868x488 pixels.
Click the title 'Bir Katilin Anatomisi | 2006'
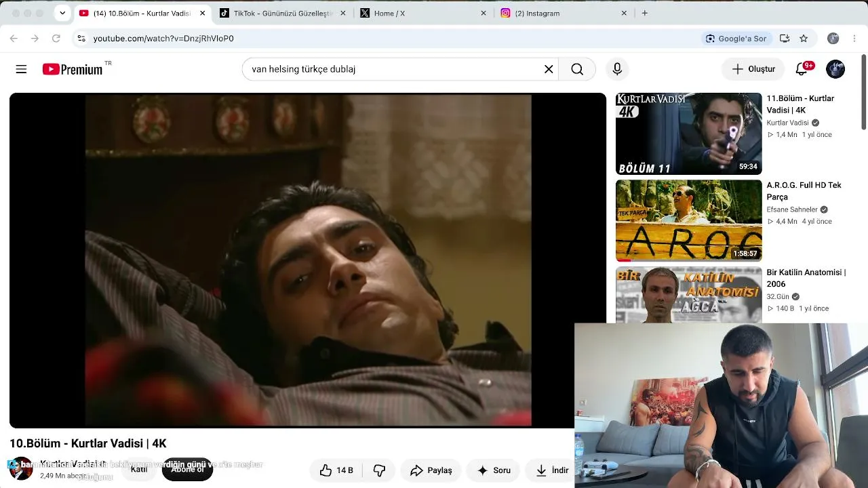[806, 278]
